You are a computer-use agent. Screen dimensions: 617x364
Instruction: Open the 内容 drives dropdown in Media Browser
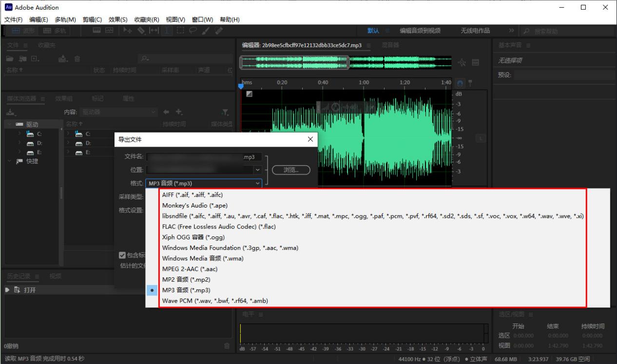click(x=118, y=112)
